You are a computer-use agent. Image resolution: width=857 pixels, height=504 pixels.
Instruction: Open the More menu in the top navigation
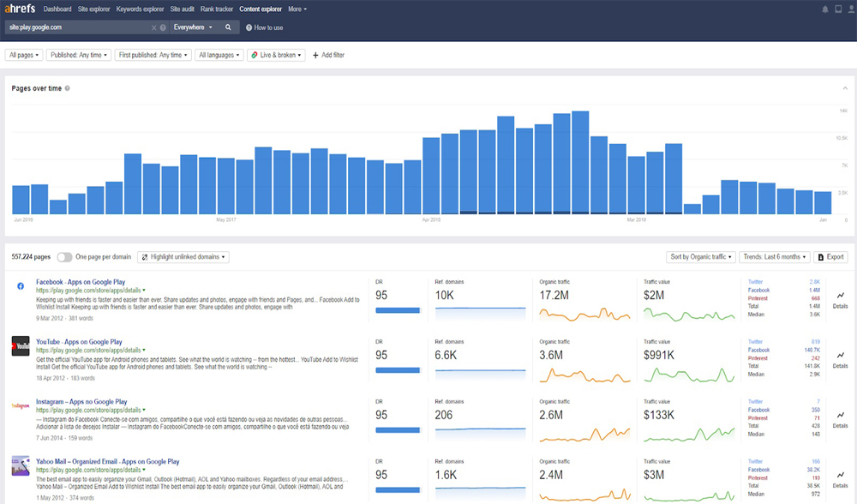(x=297, y=9)
